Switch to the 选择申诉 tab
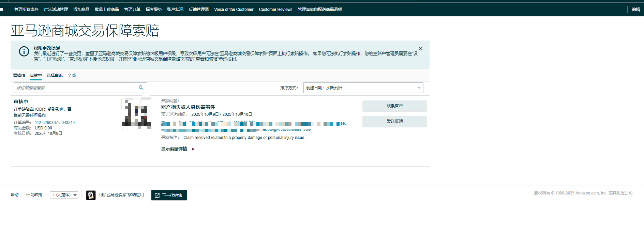The height and width of the screenshot is (235, 644). 55,76
